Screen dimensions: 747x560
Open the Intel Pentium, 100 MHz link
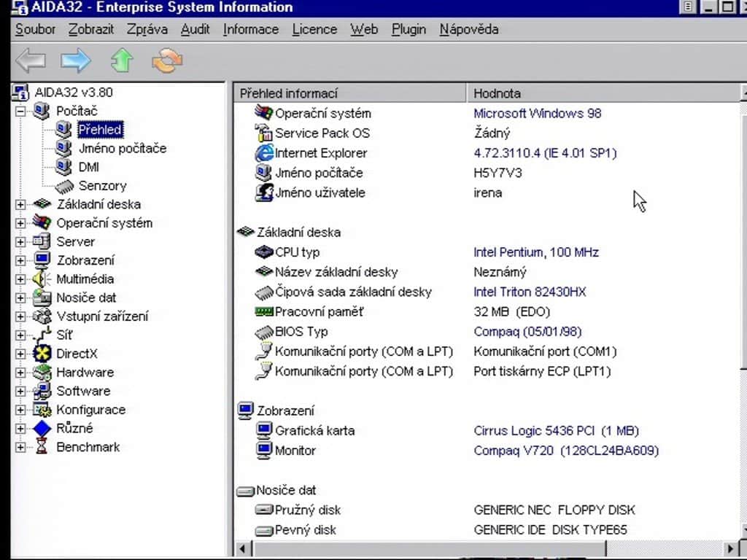536,252
